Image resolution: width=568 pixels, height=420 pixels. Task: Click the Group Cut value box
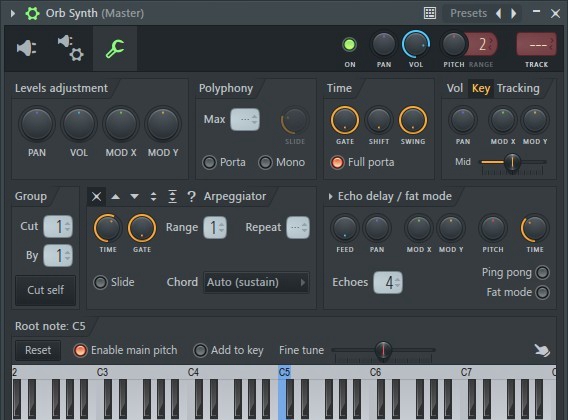click(x=58, y=226)
